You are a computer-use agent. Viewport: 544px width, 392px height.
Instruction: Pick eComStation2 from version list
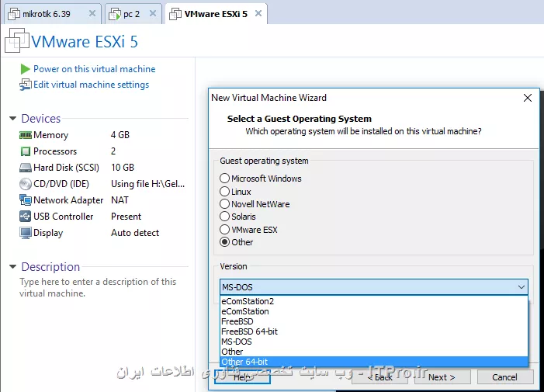point(374,301)
